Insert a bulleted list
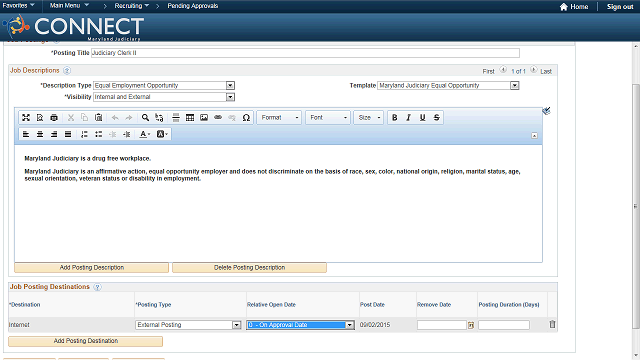640x360 pixels. (98, 134)
